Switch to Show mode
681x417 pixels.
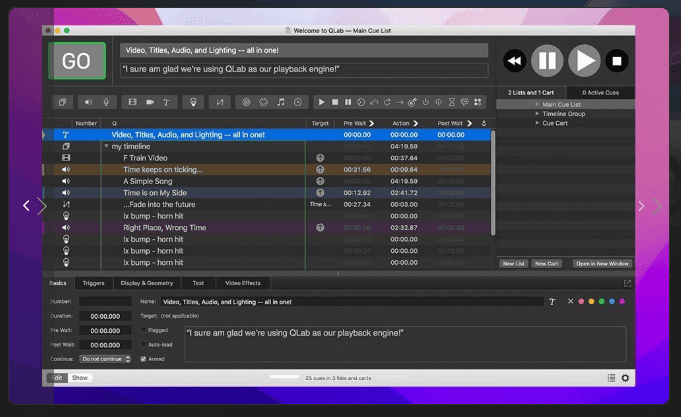(x=80, y=378)
